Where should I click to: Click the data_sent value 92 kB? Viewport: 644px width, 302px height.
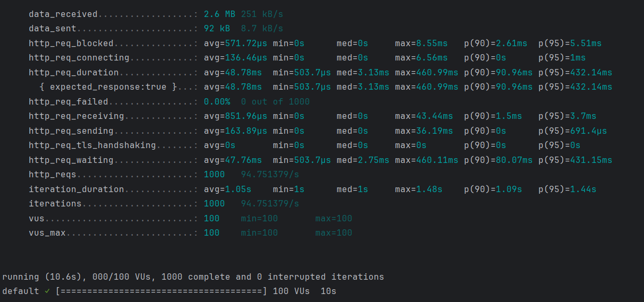point(217,29)
